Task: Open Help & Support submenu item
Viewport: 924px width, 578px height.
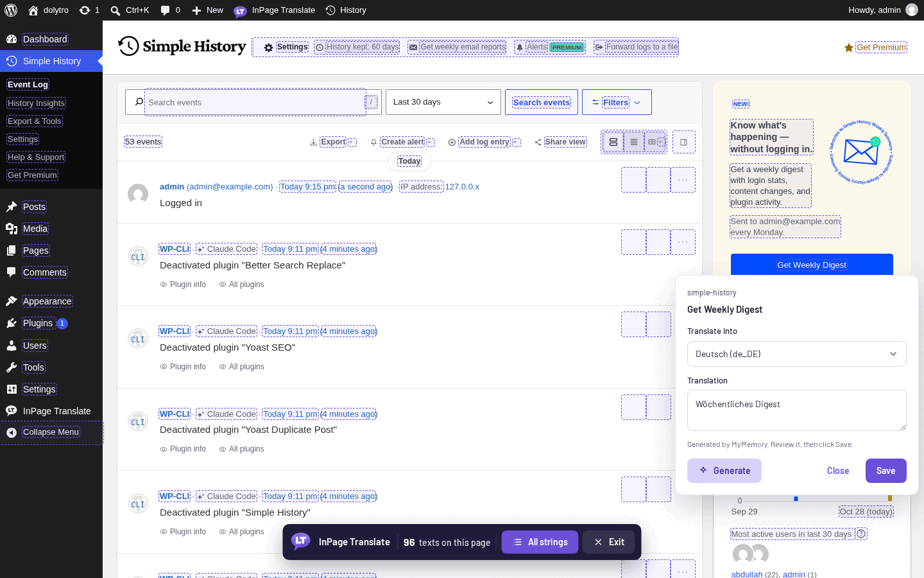Action: (36, 157)
